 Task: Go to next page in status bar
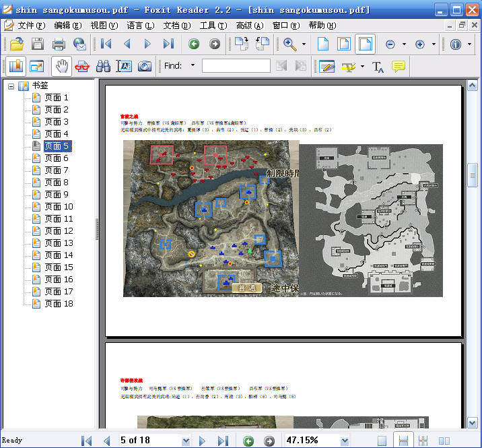click(202, 441)
